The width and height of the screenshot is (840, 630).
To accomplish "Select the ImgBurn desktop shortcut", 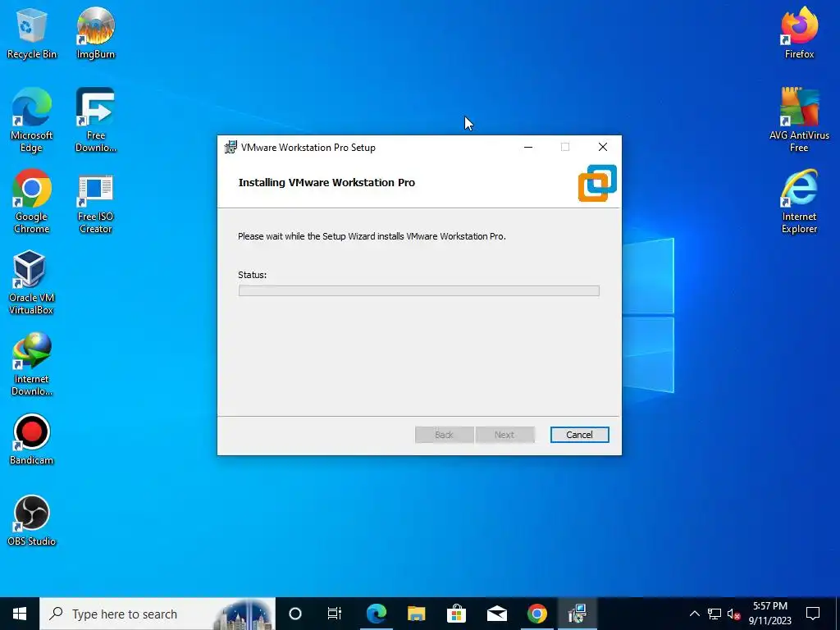I will click(x=95, y=33).
